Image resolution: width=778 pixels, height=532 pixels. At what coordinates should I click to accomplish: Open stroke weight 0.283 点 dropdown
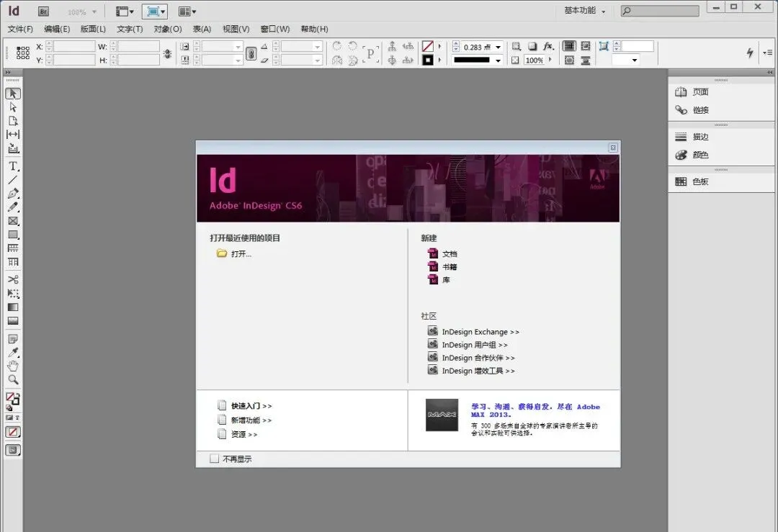click(x=498, y=47)
